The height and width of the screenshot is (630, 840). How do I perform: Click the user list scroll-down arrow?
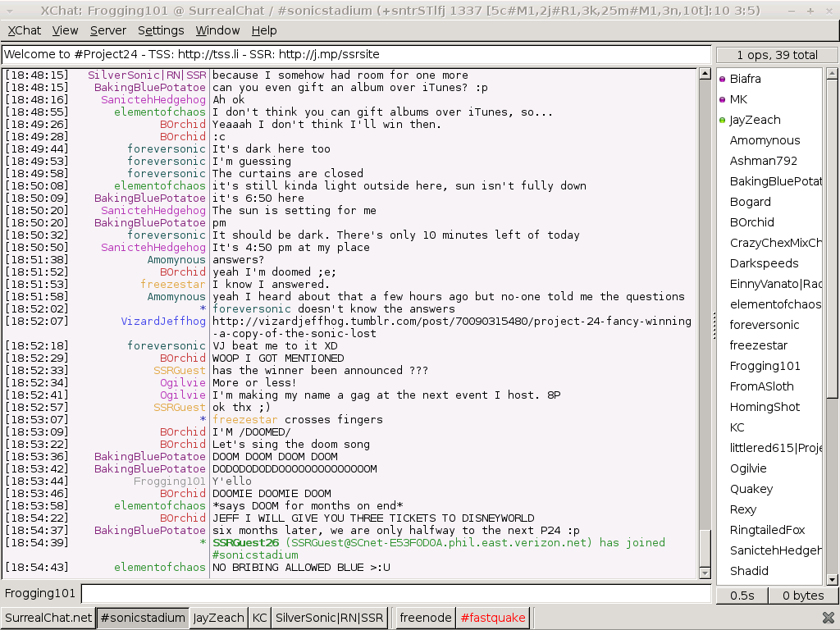830,579
